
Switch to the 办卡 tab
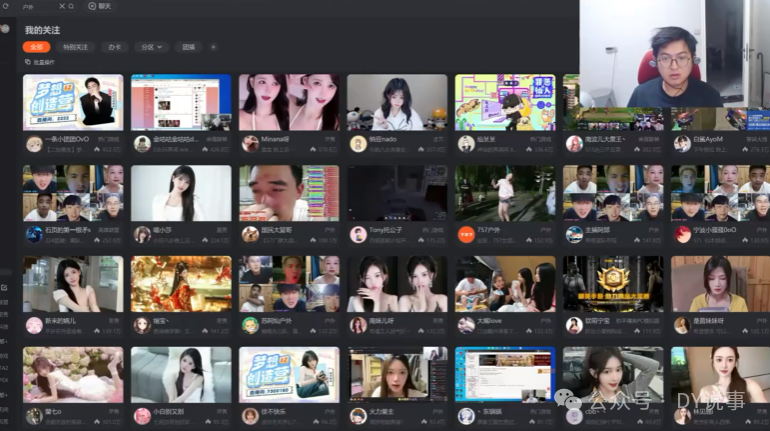coord(114,47)
